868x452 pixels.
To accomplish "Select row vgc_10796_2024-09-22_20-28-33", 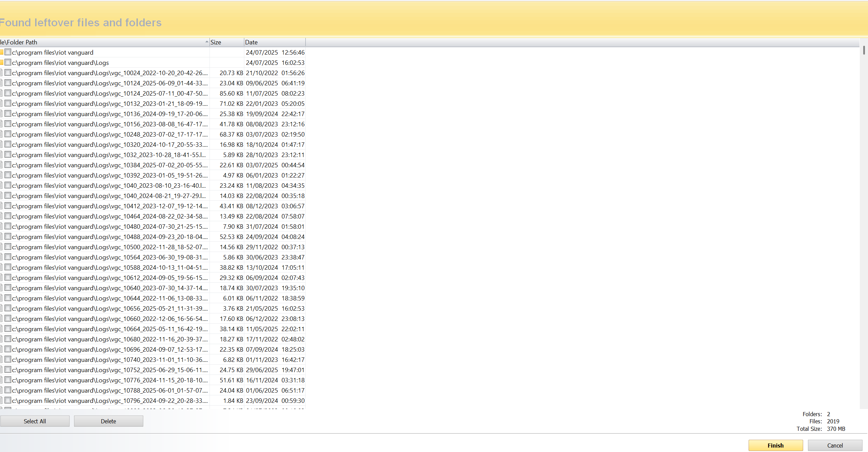I will point(153,400).
